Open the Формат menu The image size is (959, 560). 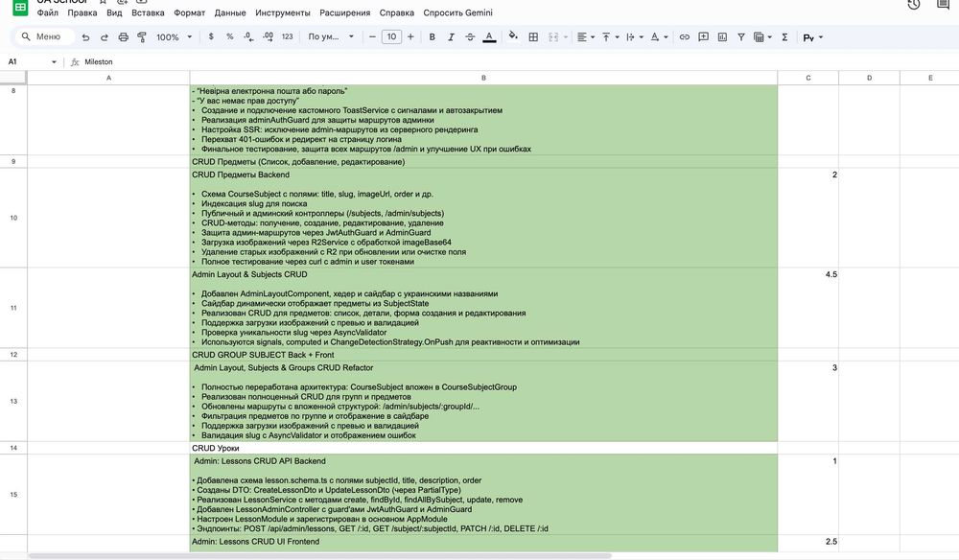pyautogui.click(x=190, y=12)
